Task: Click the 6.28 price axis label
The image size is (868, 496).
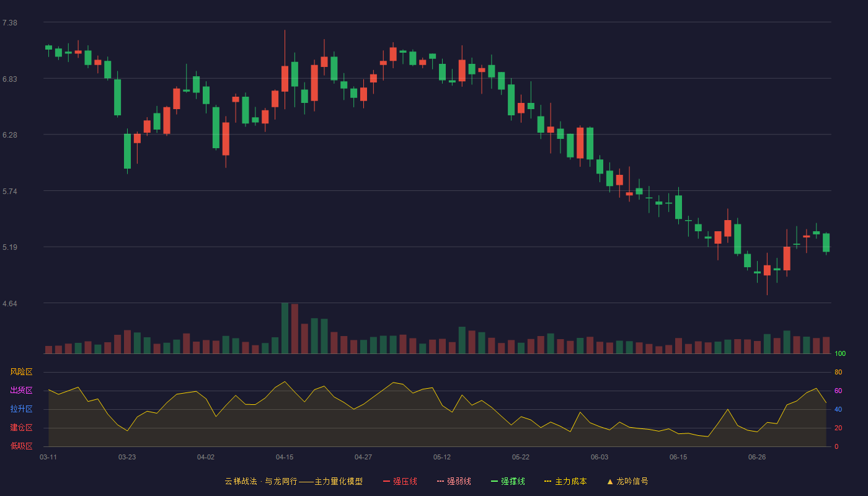Action: (10, 135)
